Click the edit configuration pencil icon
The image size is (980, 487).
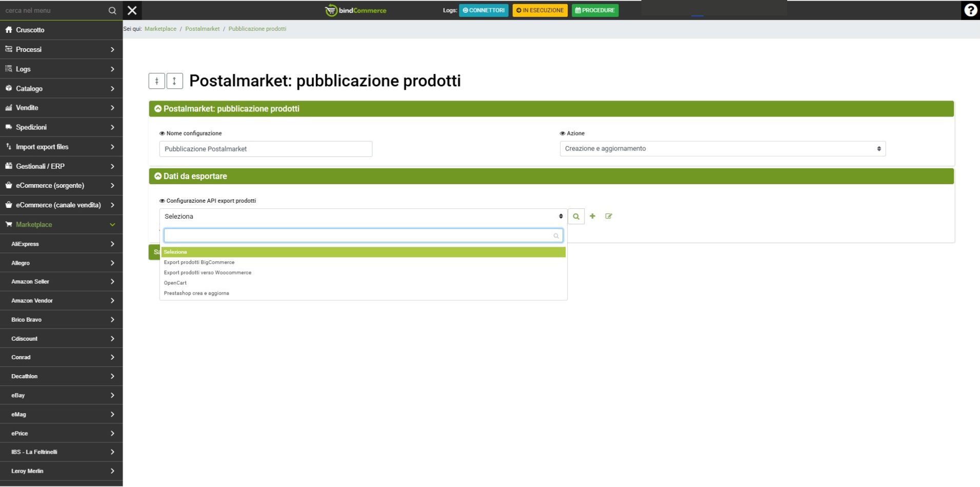(x=609, y=216)
